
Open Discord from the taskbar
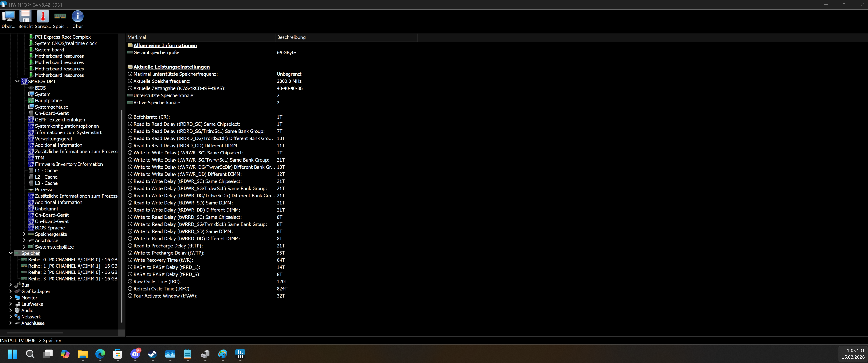click(135, 354)
